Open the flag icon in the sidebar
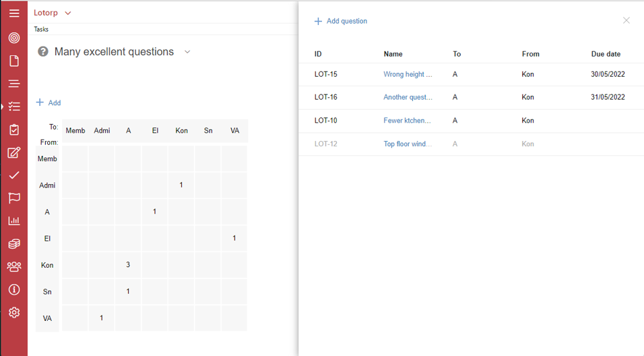644x356 pixels. click(x=14, y=198)
